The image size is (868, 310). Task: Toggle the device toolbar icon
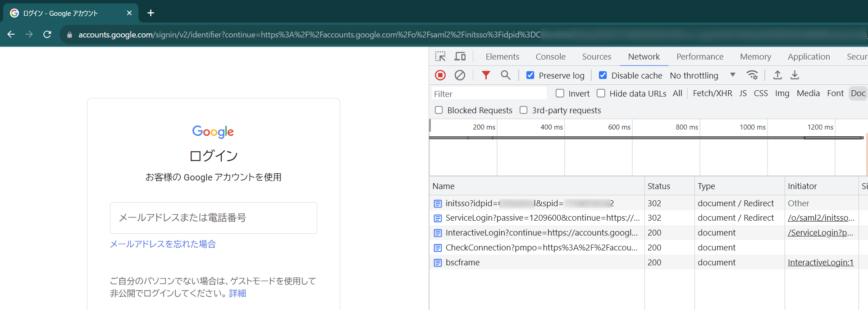pyautogui.click(x=460, y=56)
